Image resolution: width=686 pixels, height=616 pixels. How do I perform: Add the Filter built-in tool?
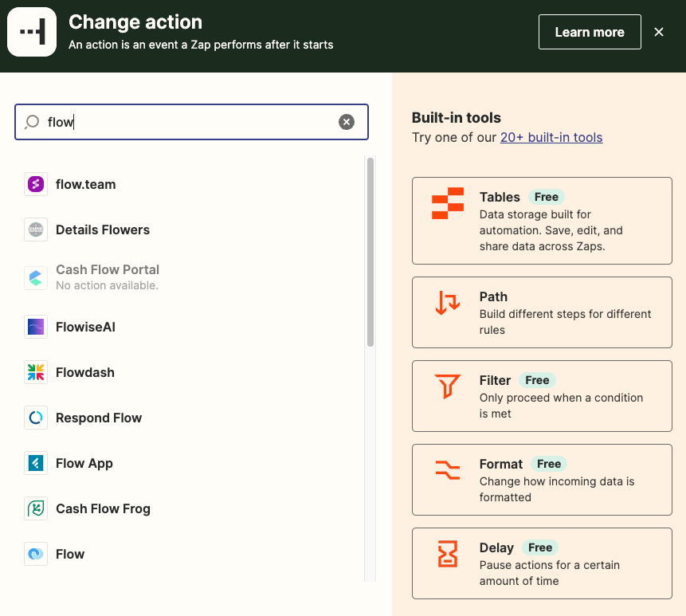pyautogui.click(x=542, y=396)
